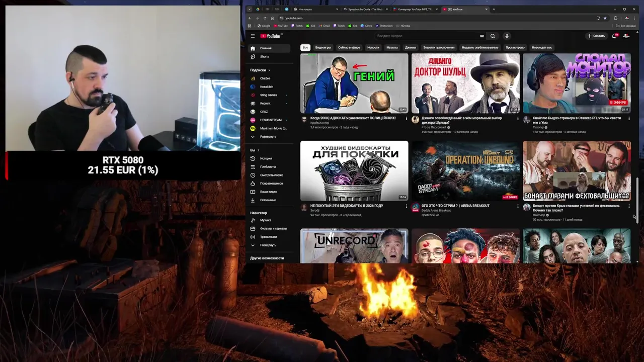The image size is (644, 362).
Task: Open Понравившиеся in the sidebar
Action: tap(270, 184)
